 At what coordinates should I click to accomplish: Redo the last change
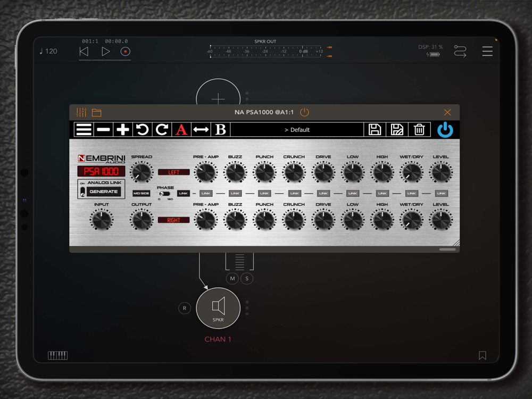[x=162, y=130]
